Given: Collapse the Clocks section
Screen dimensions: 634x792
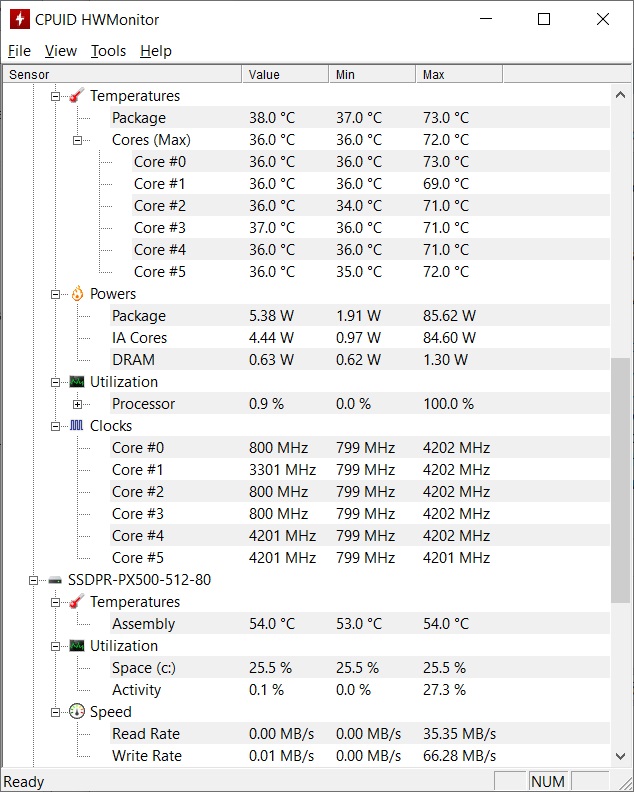Looking at the screenshot, I should 55,426.
